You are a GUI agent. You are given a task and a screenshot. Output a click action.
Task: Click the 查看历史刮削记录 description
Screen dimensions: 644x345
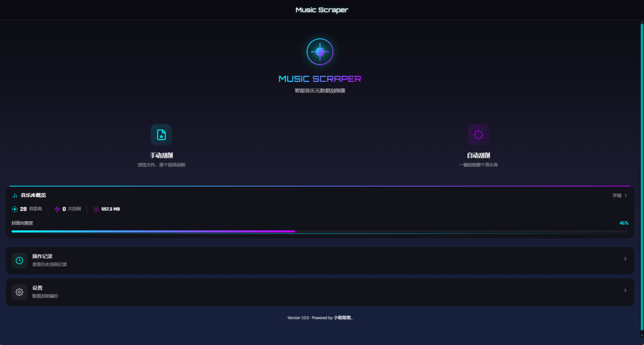pyautogui.click(x=49, y=265)
